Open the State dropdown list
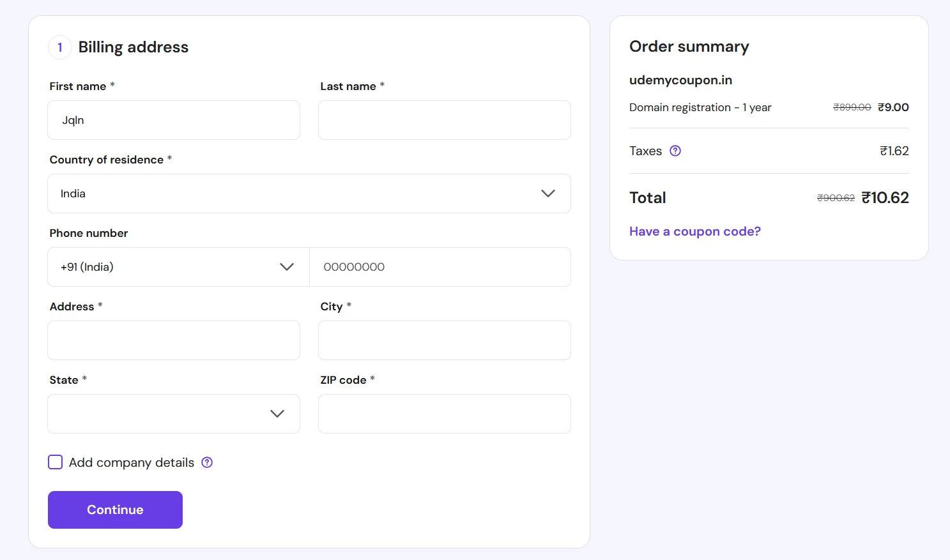950x560 pixels. click(x=160, y=414)
